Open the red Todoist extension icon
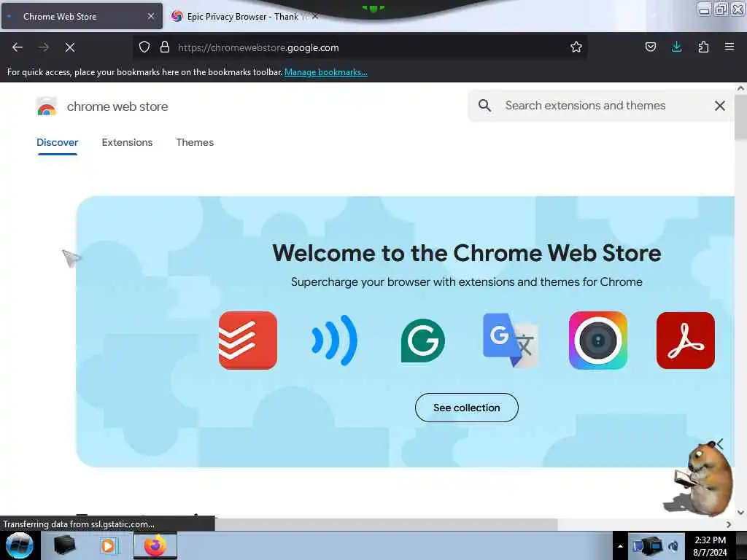The image size is (747, 560). pyautogui.click(x=248, y=341)
